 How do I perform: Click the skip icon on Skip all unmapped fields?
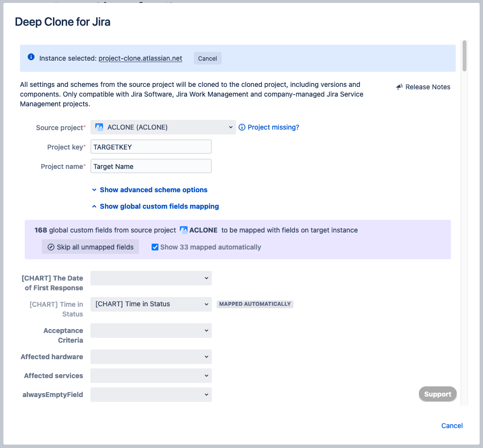[x=51, y=247]
